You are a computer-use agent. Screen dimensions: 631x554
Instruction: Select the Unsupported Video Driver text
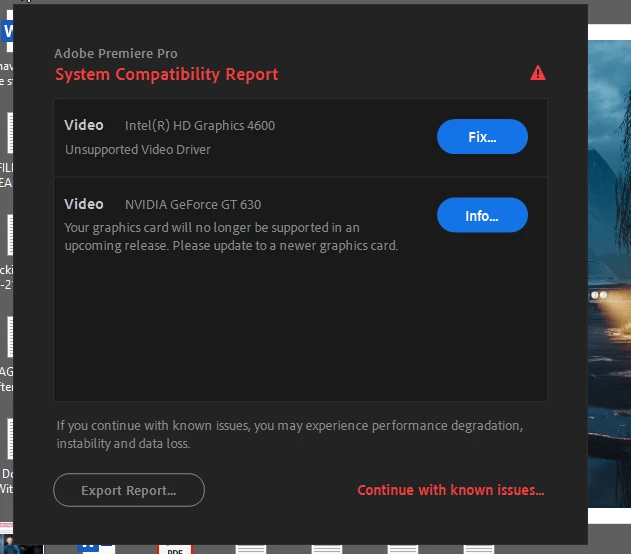138,150
